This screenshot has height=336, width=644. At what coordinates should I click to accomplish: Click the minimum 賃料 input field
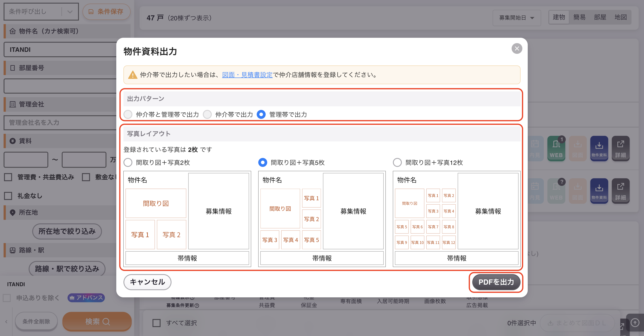(x=26, y=160)
